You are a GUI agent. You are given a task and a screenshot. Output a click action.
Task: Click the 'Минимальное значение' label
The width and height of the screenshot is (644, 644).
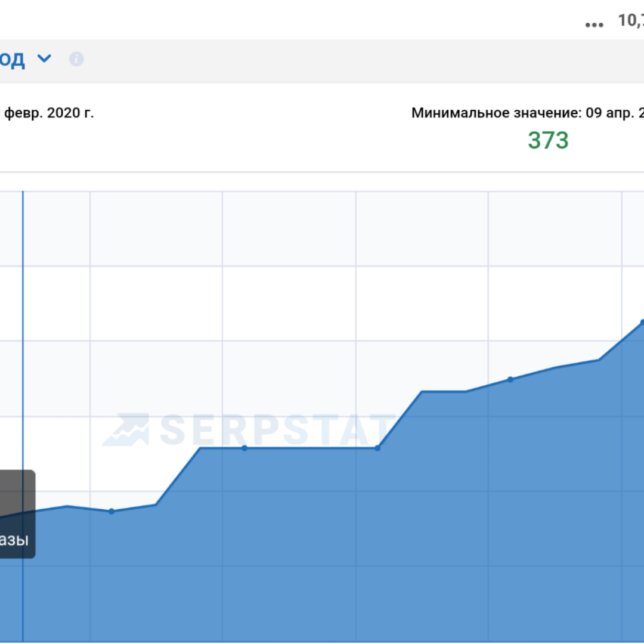click(496, 113)
